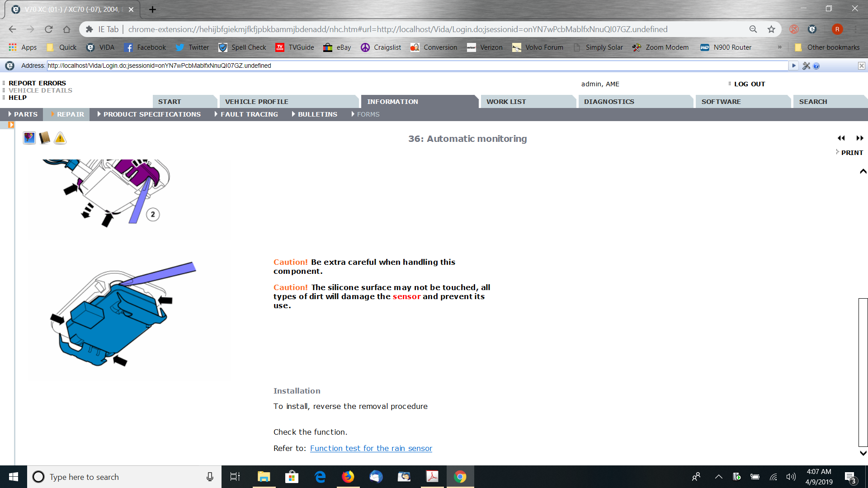Click the content scroll down arrow

point(863,453)
